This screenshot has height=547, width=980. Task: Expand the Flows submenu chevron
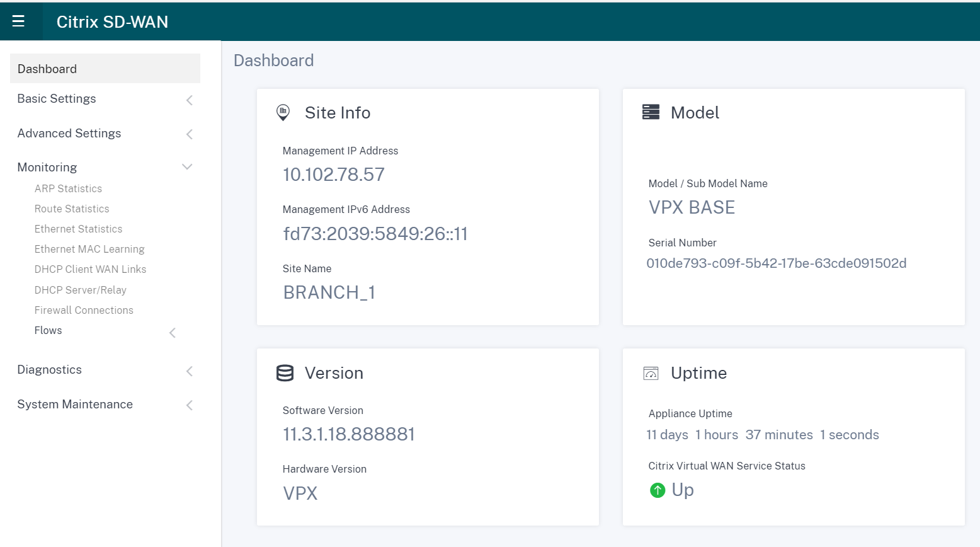tap(173, 333)
